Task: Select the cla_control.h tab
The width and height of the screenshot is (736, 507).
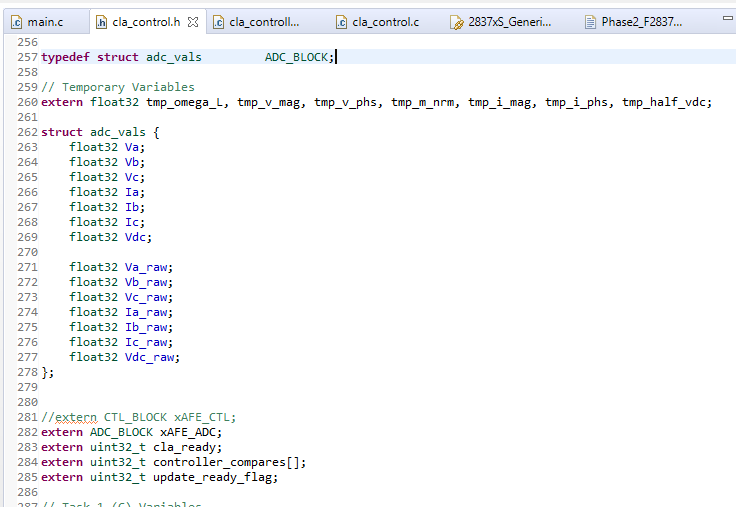Action: pos(146,22)
